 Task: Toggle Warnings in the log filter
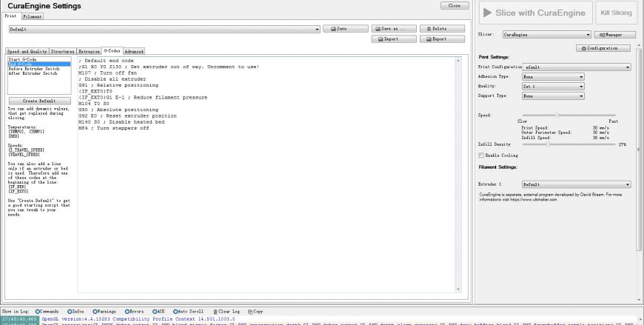[104, 312]
